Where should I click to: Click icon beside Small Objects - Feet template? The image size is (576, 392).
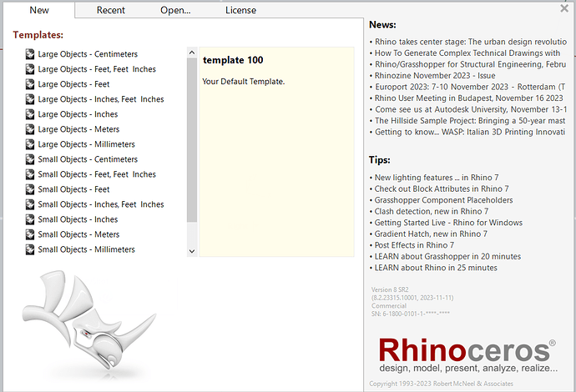pyautogui.click(x=30, y=190)
